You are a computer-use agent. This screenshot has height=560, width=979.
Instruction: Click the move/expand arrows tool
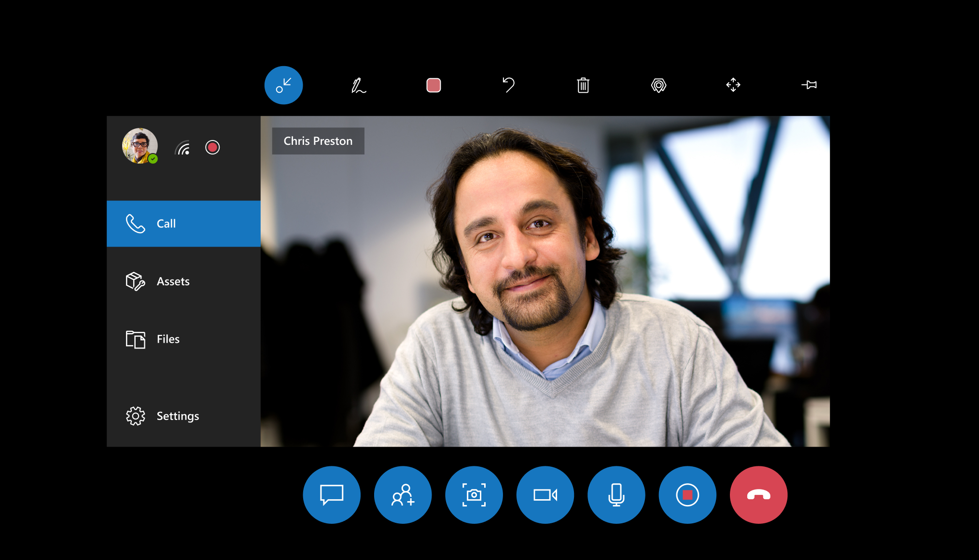tap(732, 85)
